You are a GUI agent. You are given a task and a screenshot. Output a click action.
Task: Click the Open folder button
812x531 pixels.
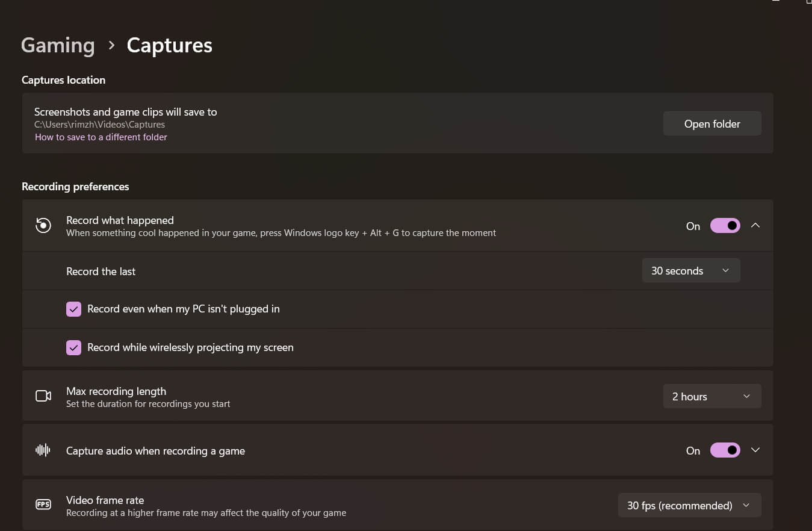[x=712, y=123]
